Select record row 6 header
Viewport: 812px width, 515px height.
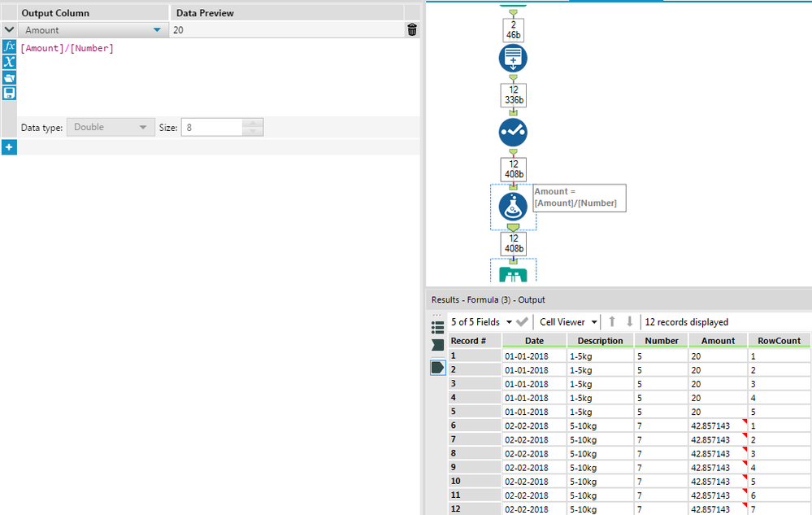click(475, 426)
